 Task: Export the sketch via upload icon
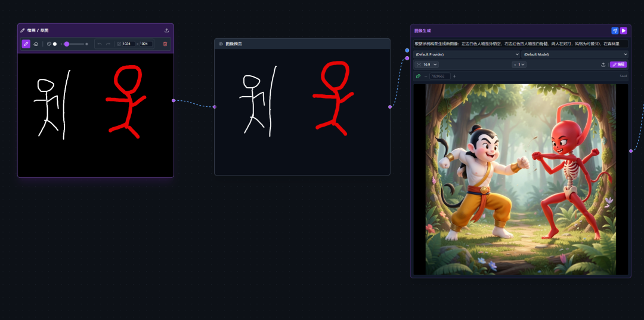[x=166, y=30]
